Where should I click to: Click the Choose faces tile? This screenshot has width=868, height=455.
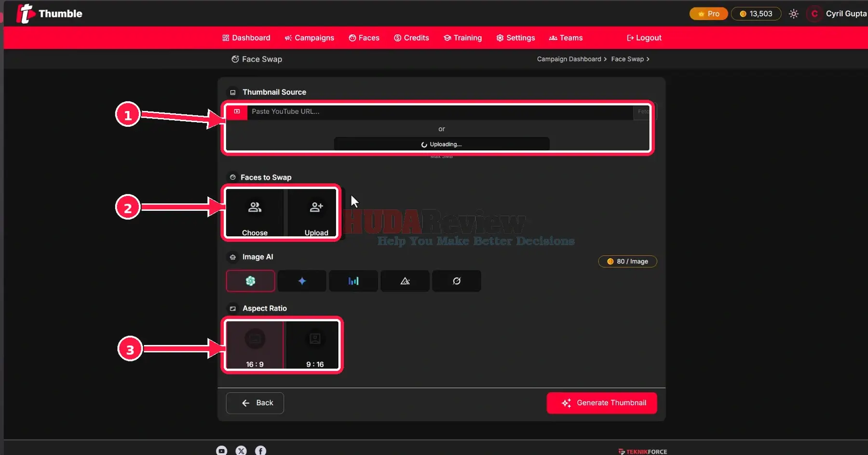coord(255,213)
